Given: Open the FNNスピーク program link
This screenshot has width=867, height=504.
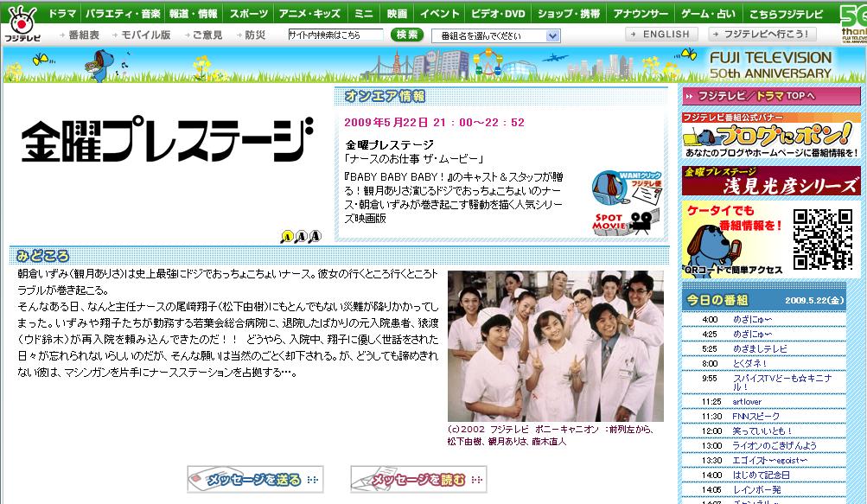Looking at the screenshot, I should 755,416.
